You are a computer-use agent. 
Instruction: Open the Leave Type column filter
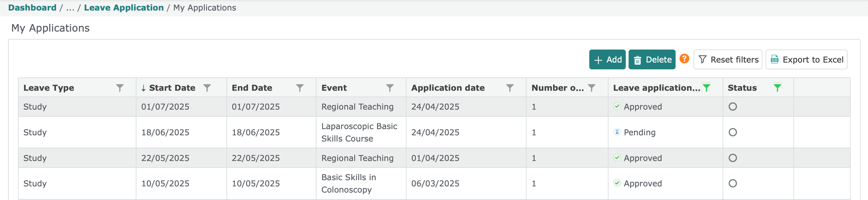tap(120, 88)
